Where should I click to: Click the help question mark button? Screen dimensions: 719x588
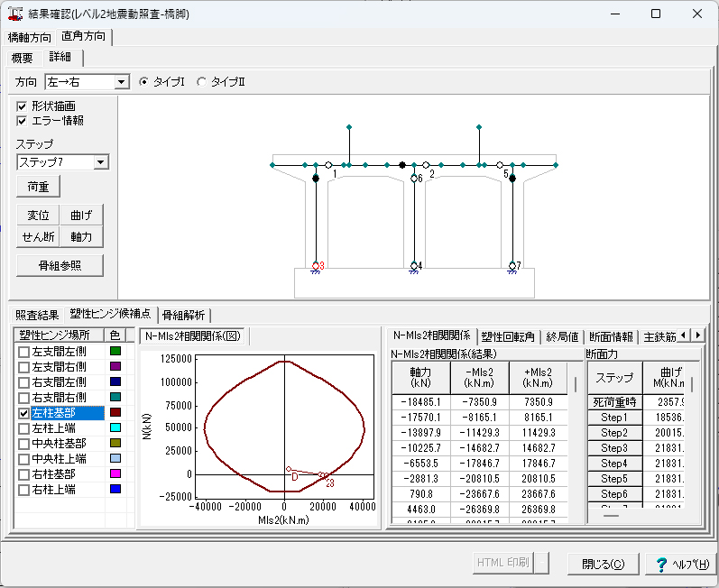681,564
